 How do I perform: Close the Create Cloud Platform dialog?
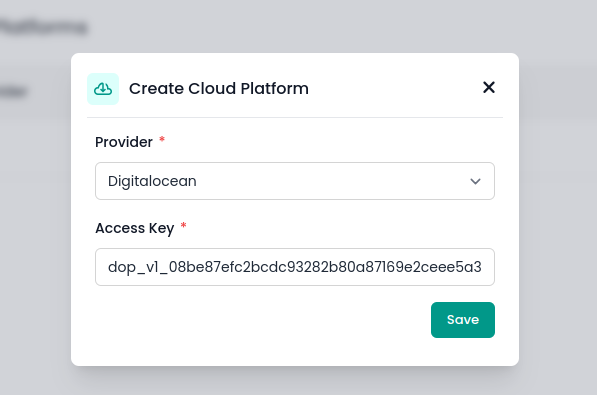489,87
